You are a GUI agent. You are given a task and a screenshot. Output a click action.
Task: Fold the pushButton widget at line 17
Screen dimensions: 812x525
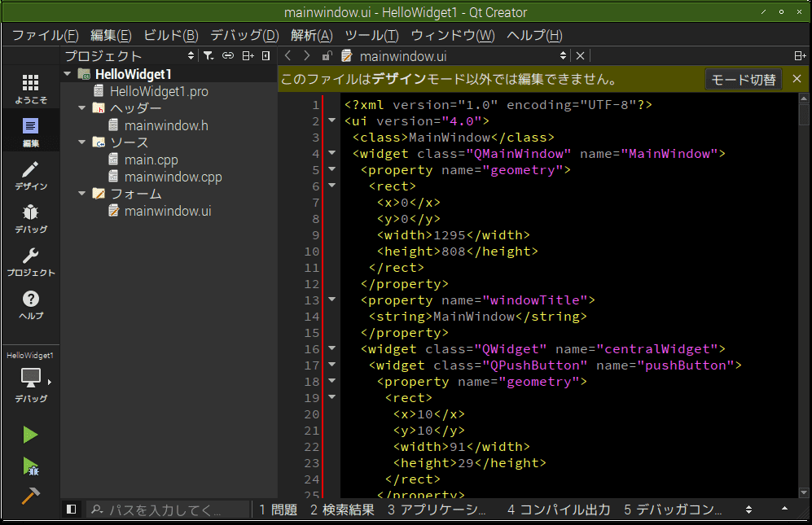click(x=332, y=365)
